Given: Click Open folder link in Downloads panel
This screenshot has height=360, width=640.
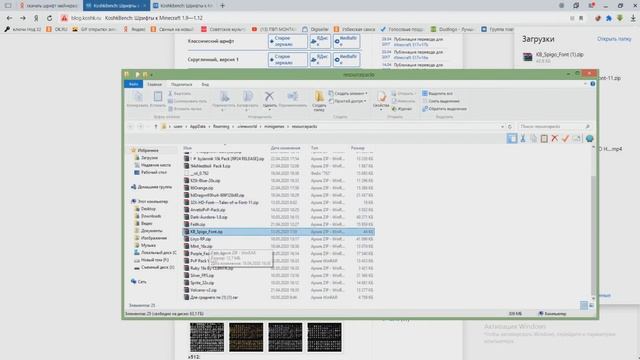Looking at the screenshot, I should tap(614, 39).
